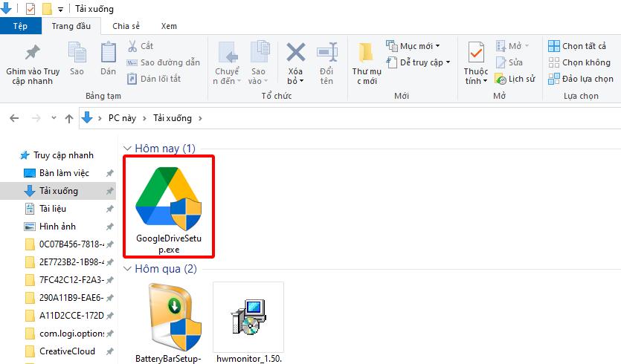Open Bàn làm việc in the sidebar
The height and width of the screenshot is (364, 621).
[x=58, y=173]
